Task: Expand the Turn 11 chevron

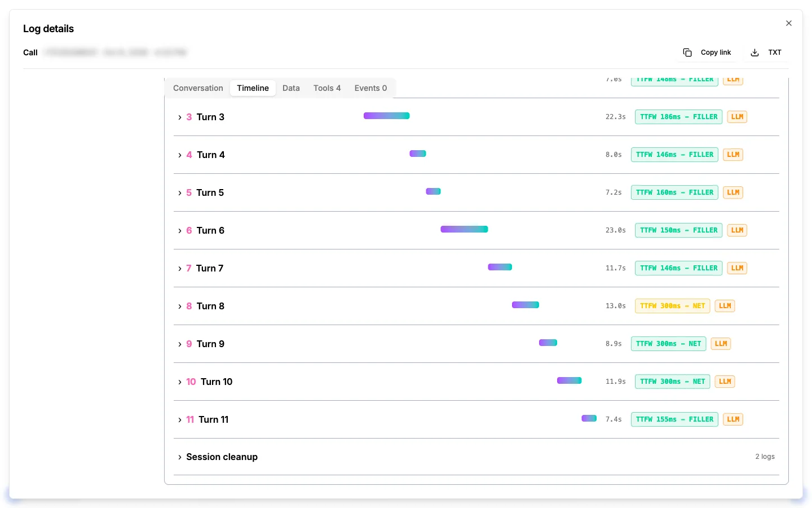Action: (x=180, y=420)
